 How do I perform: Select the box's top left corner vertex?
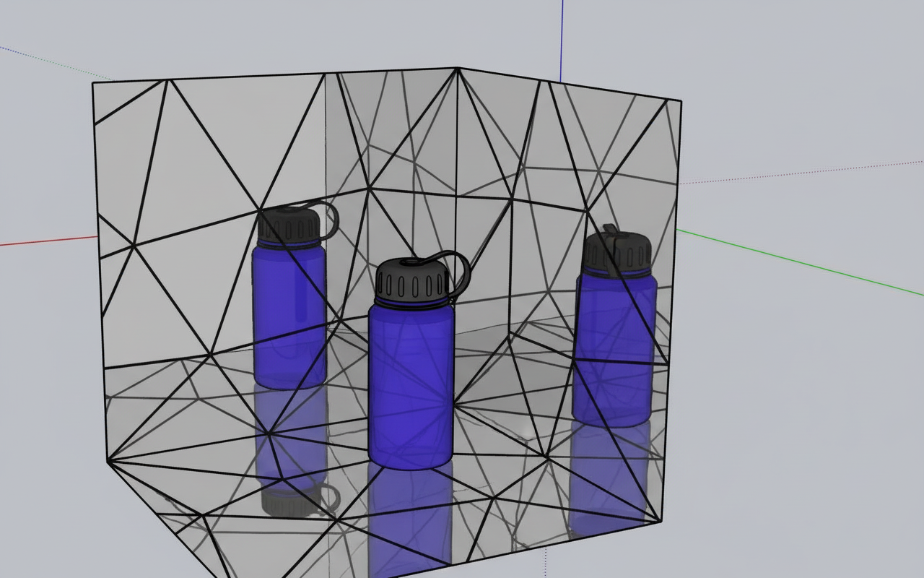93,83
